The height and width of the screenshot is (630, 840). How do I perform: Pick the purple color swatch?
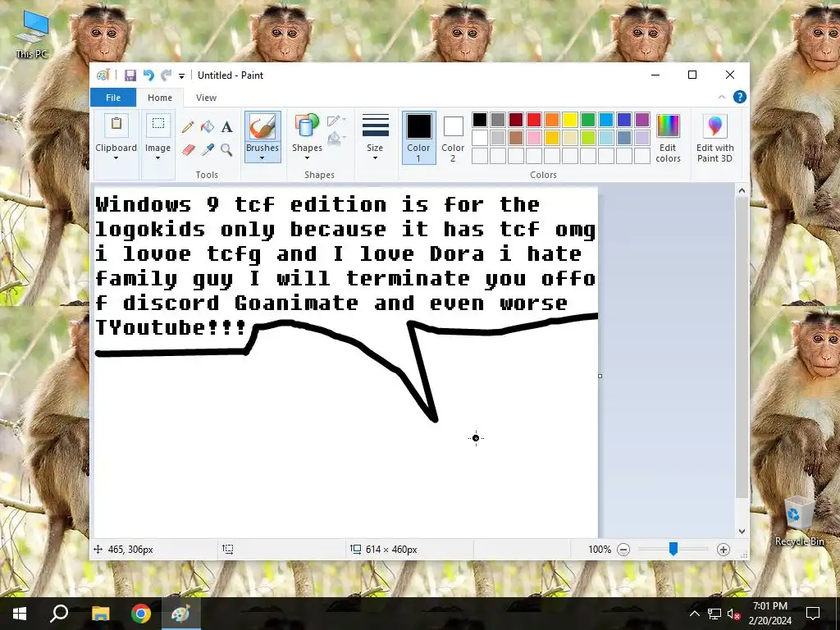click(x=642, y=120)
